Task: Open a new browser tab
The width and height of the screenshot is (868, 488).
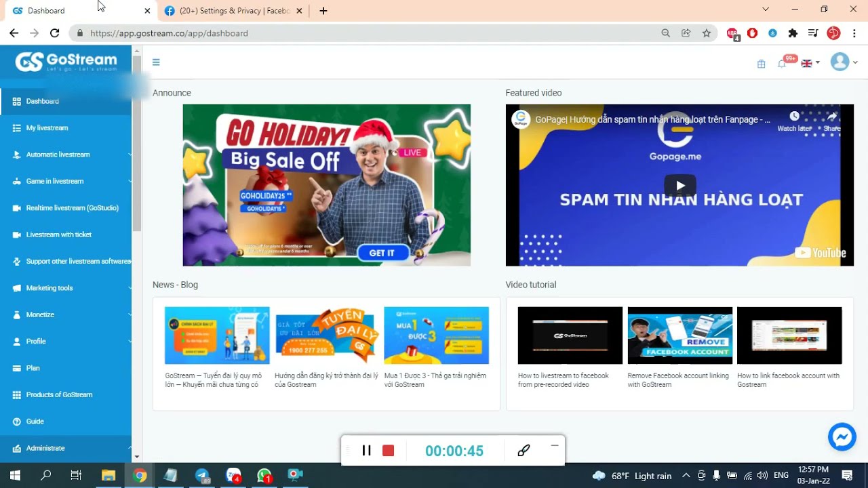Action: pos(323,11)
